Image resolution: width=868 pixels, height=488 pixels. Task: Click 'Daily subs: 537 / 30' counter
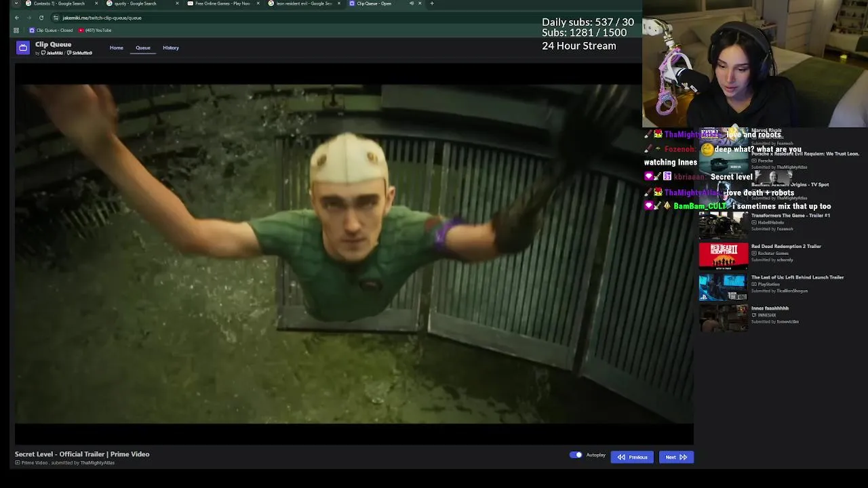pos(588,22)
